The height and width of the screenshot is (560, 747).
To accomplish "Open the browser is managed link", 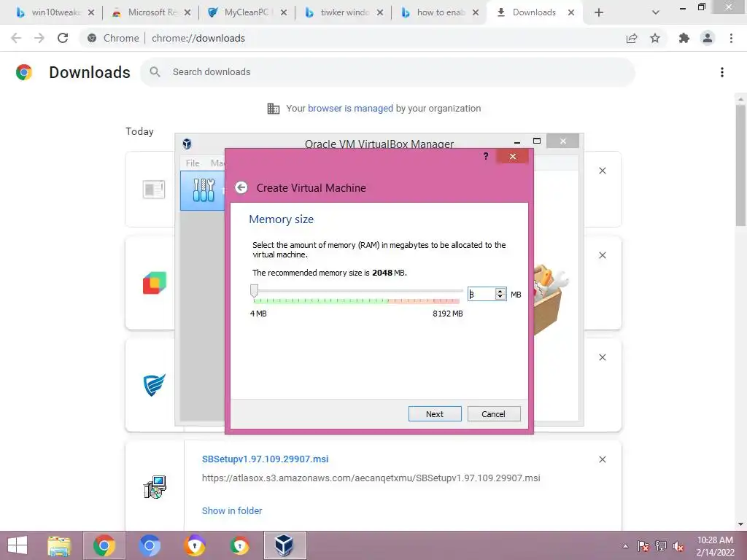I will [x=351, y=108].
